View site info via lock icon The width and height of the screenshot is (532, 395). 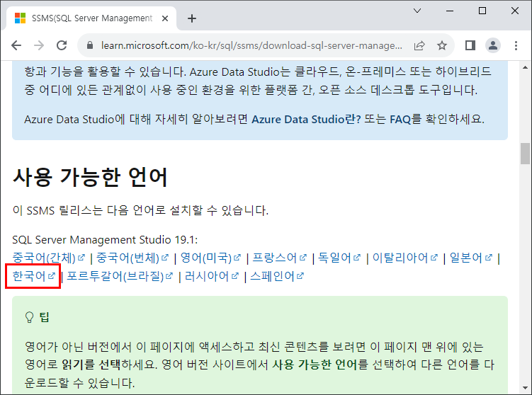90,45
